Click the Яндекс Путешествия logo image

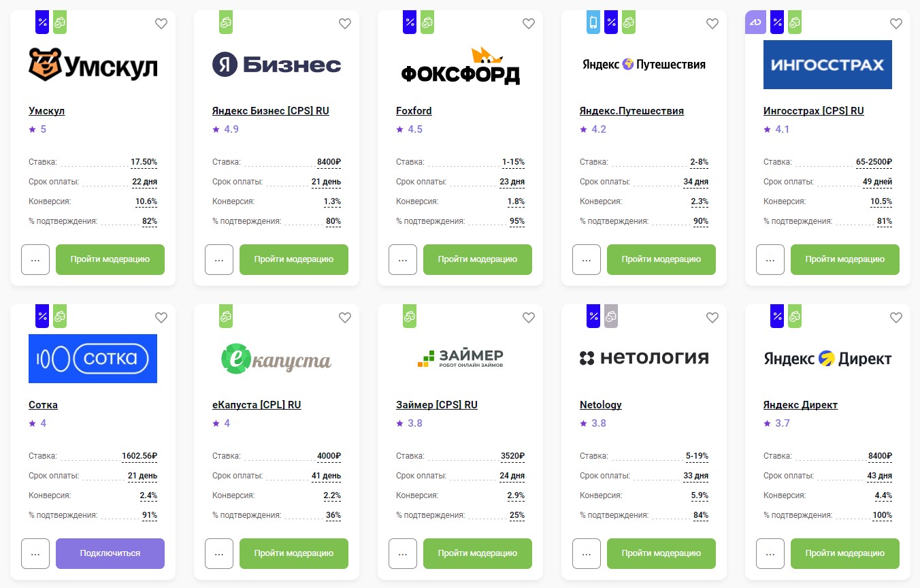[x=644, y=65]
